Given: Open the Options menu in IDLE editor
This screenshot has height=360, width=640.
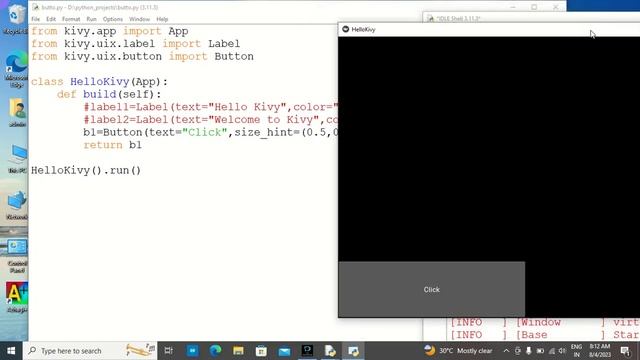Looking at the screenshot, I should [x=113, y=19].
